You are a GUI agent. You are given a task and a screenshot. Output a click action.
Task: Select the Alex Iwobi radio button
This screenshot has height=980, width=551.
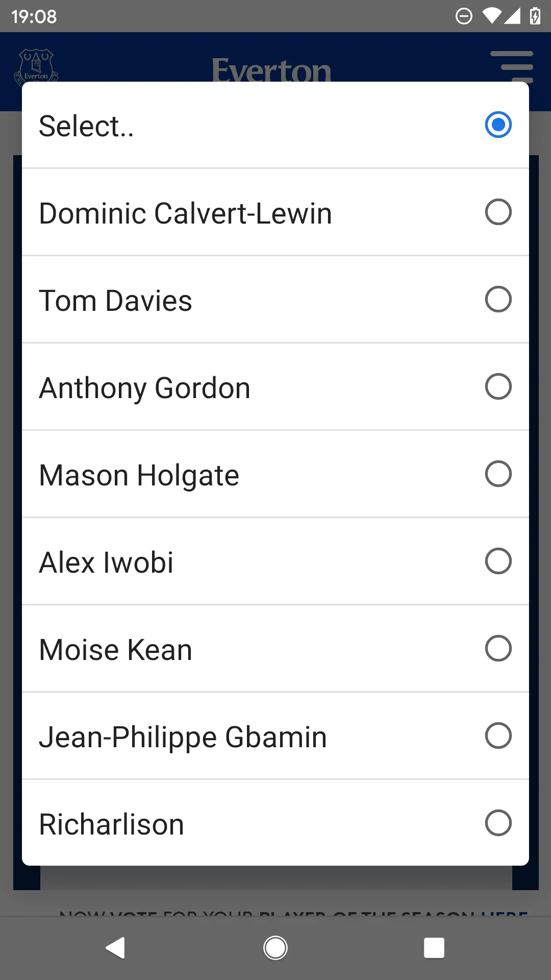(498, 561)
